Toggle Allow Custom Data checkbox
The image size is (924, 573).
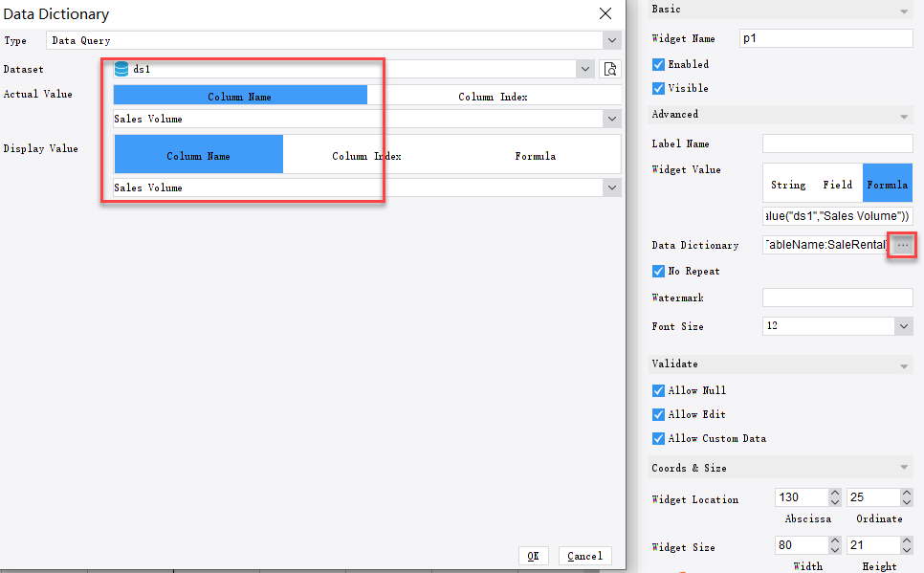[658, 438]
